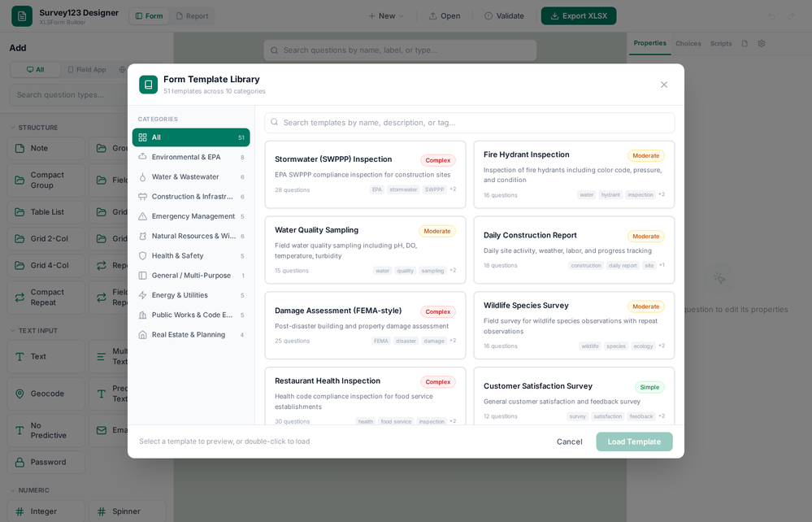Choose the Emergency Management category

(x=190, y=216)
